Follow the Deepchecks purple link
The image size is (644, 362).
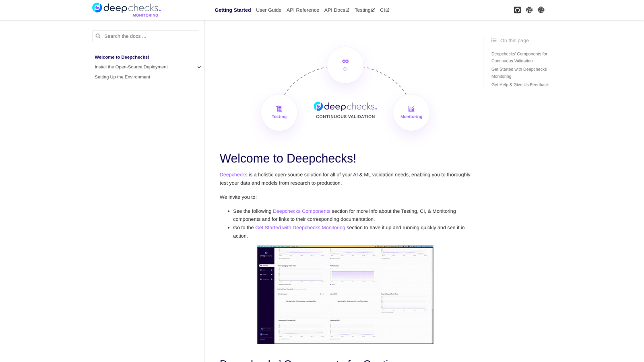[233, 175]
